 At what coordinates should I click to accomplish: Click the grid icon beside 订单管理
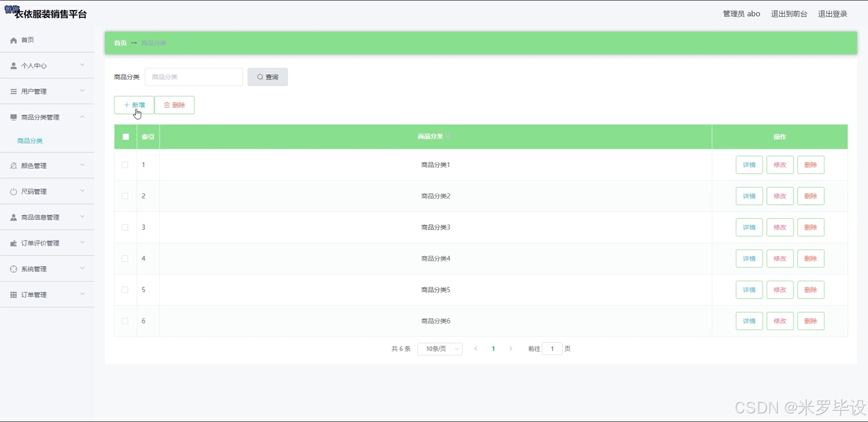[14, 295]
